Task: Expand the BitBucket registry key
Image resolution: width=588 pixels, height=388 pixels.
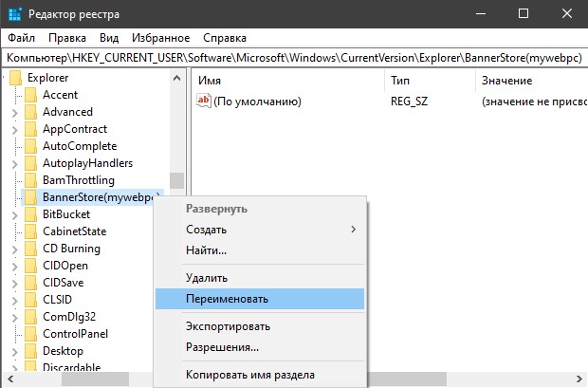Action: (14, 214)
